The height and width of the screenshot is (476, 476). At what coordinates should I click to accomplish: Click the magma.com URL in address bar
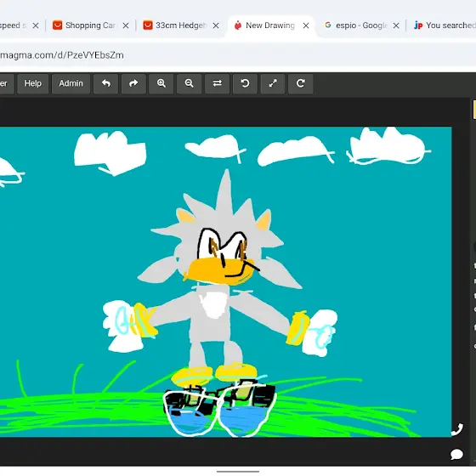[62, 55]
